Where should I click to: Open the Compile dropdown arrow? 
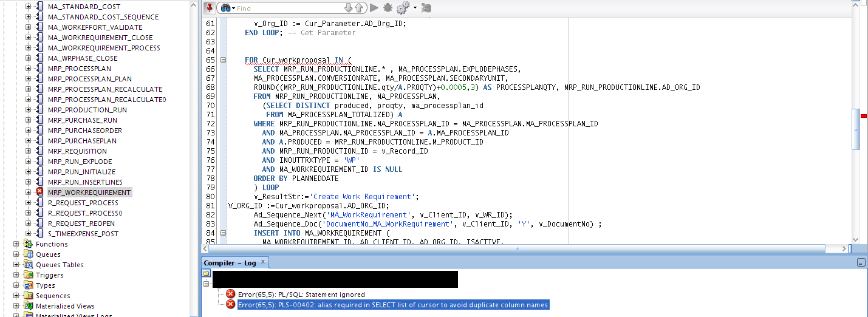[x=415, y=8]
